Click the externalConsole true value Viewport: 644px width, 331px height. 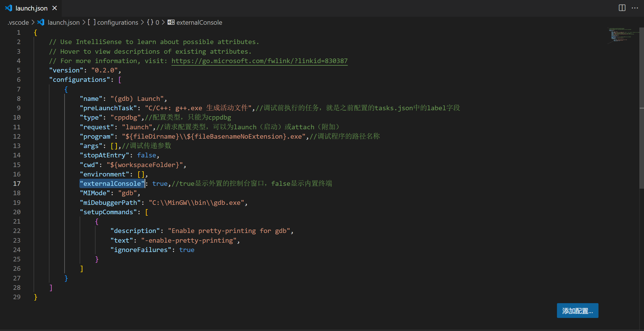[160, 184]
